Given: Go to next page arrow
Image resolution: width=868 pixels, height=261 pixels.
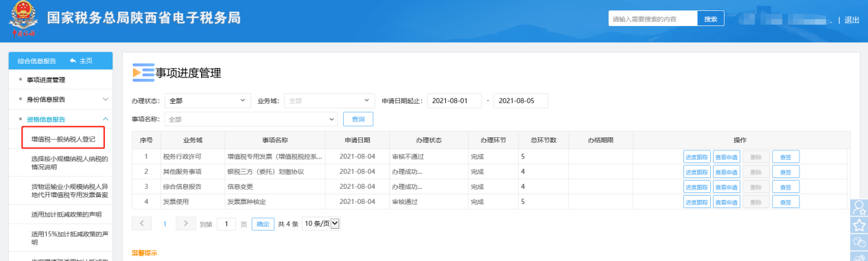Looking at the screenshot, I should point(186,223).
